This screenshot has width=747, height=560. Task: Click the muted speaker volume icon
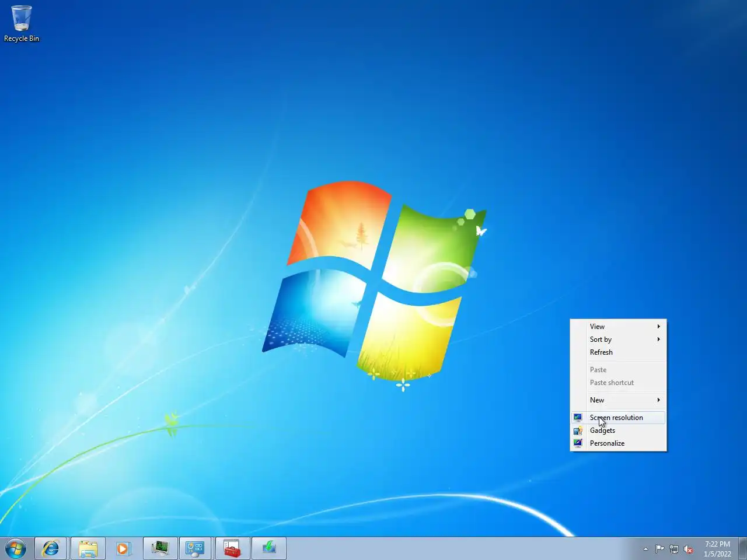coord(689,549)
